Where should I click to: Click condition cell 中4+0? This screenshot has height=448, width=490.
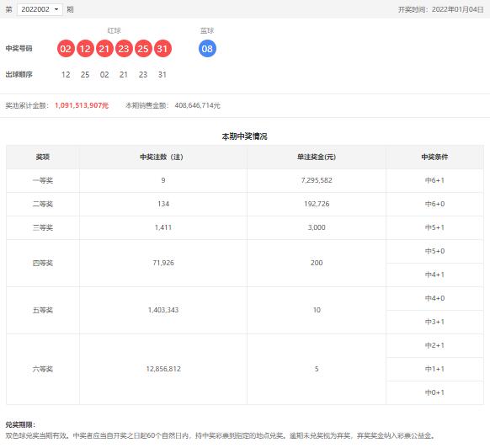[x=434, y=298]
